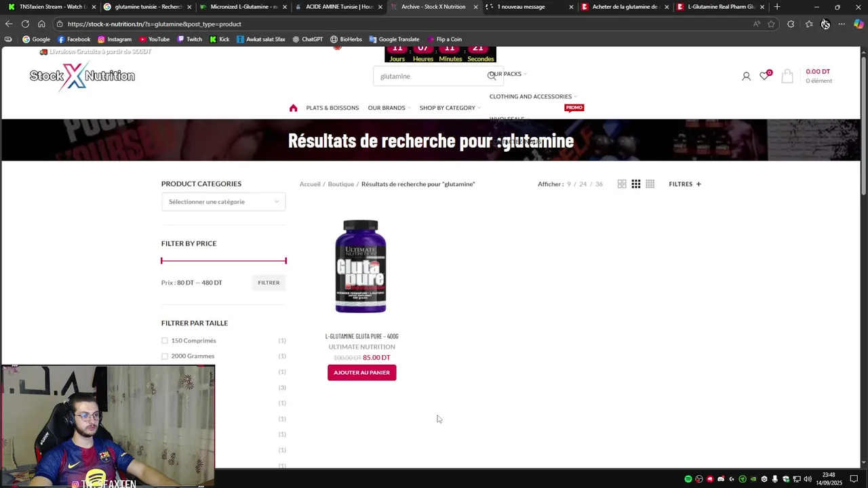
Task: Open browser settings and more menu
Action: 842,24
